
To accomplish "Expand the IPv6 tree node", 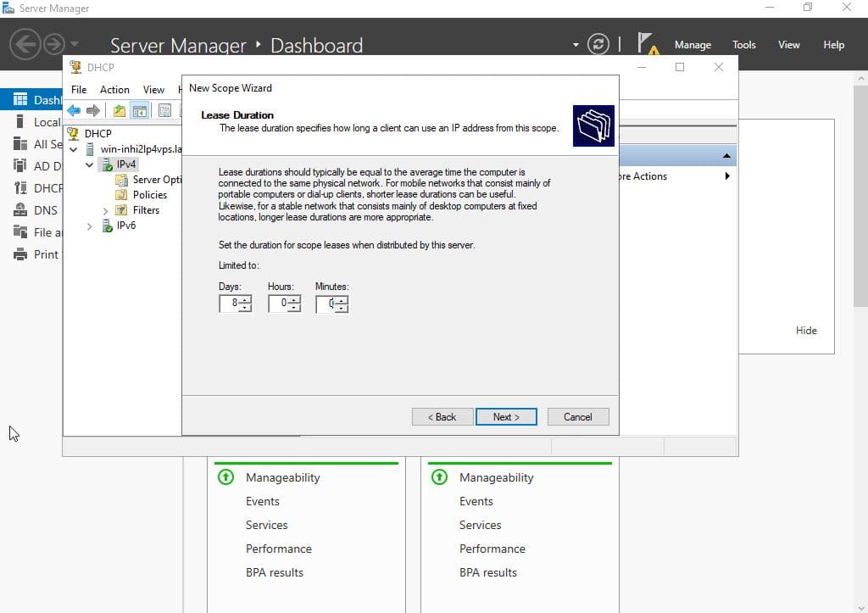I will [90, 226].
